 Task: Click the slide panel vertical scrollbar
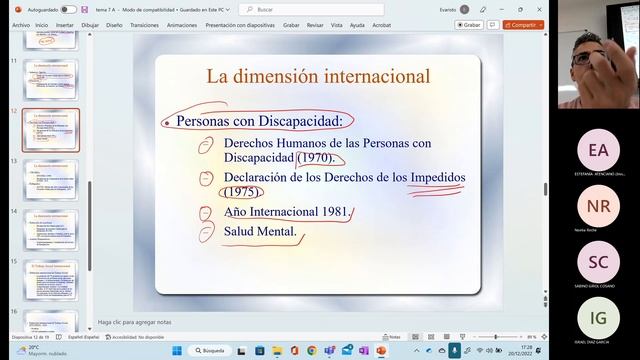click(90, 226)
